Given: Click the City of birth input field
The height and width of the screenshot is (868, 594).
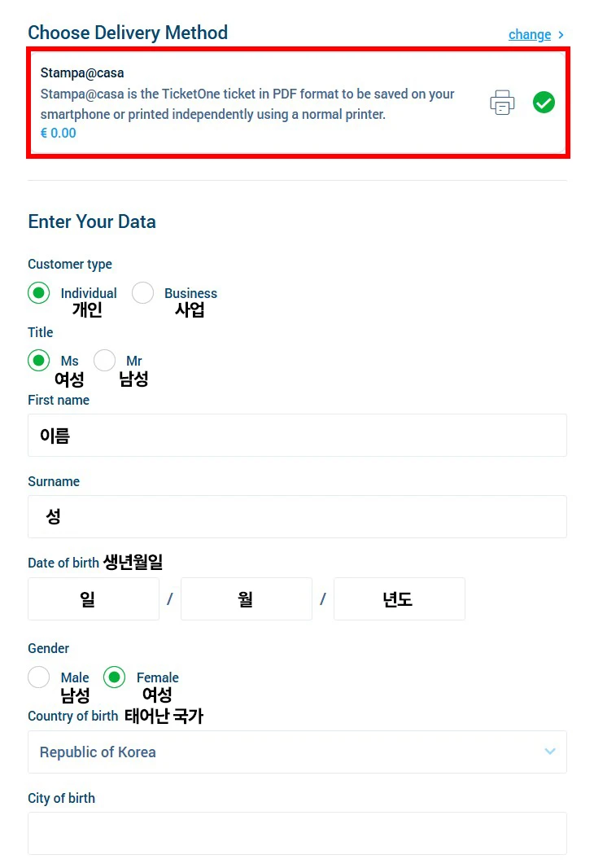Looking at the screenshot, I should point(297,833).
